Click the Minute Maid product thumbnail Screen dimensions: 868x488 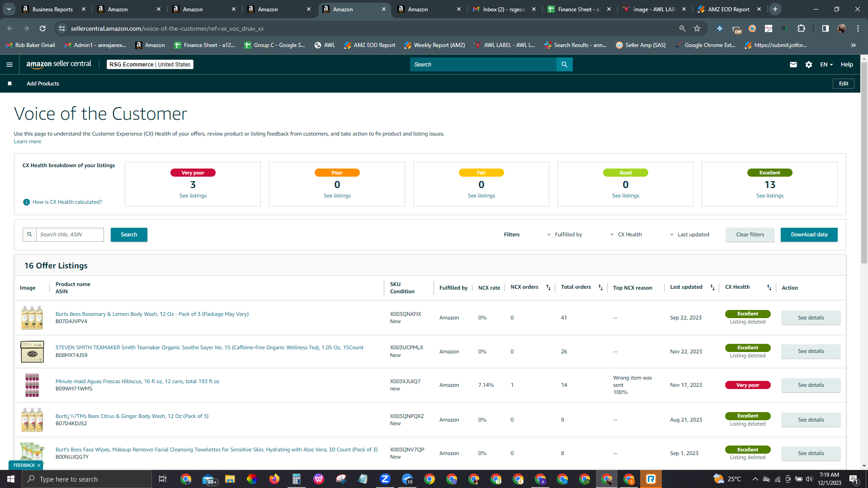click(x=32, y=385)
